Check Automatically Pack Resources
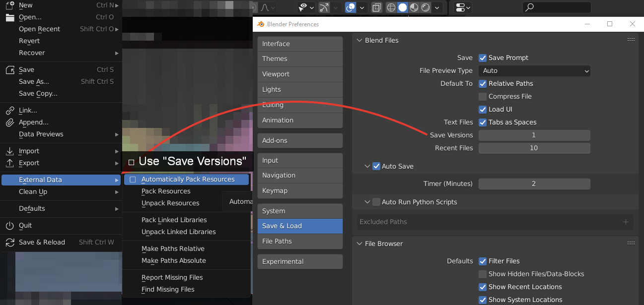This screenshot has width=644, height=305. coord(133,180)
